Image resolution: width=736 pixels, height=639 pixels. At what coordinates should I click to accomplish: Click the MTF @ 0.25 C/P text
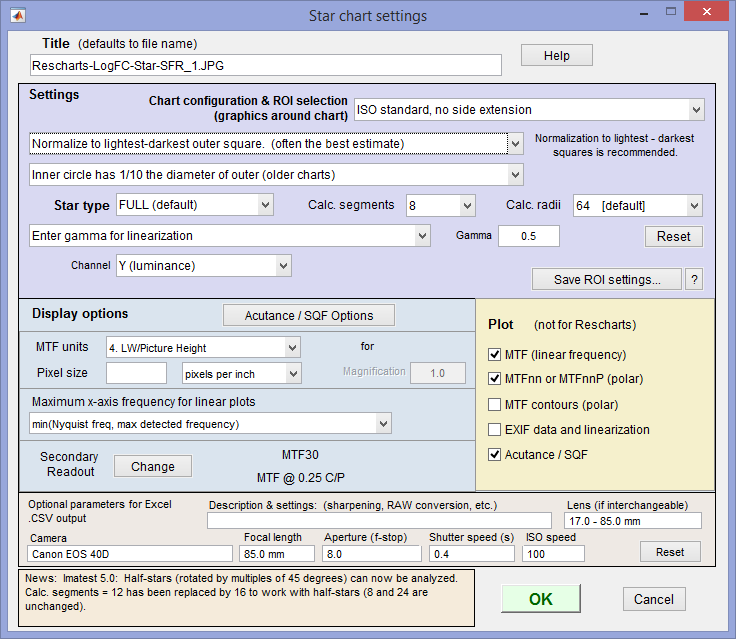click(300, 478)
